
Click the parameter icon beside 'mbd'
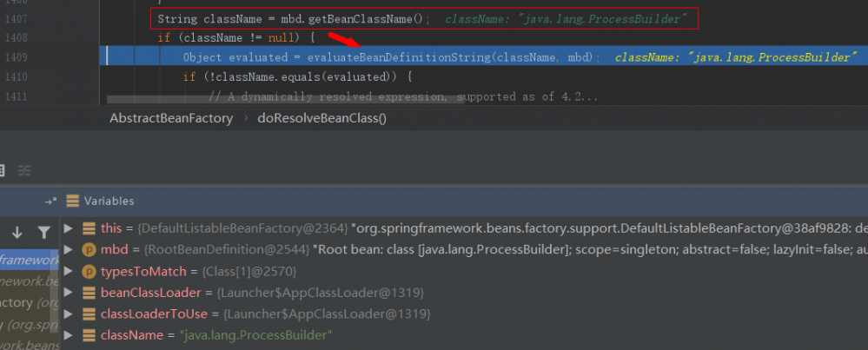click(89, 250)
